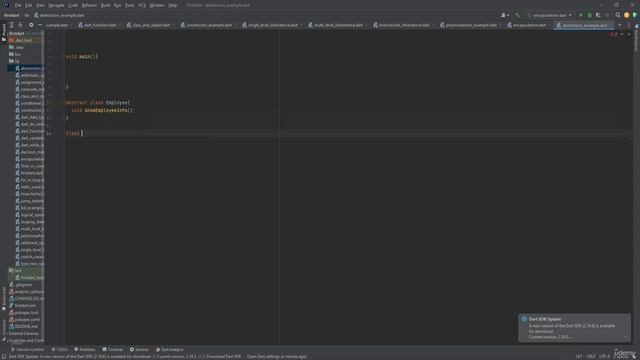Open analysis_options file in tree
This screenshot has width=640, height=360.
click(x=26, y=291)
